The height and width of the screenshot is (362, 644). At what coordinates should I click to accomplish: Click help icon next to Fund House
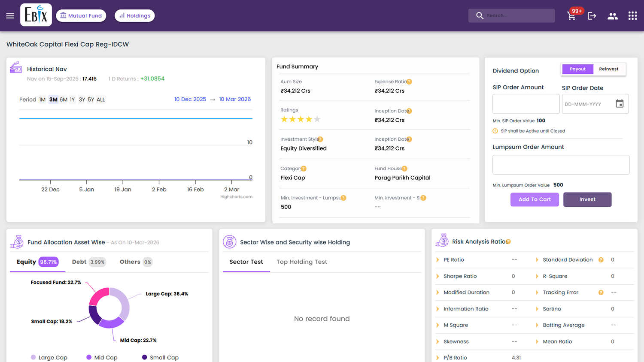click(x=404, y=169)
